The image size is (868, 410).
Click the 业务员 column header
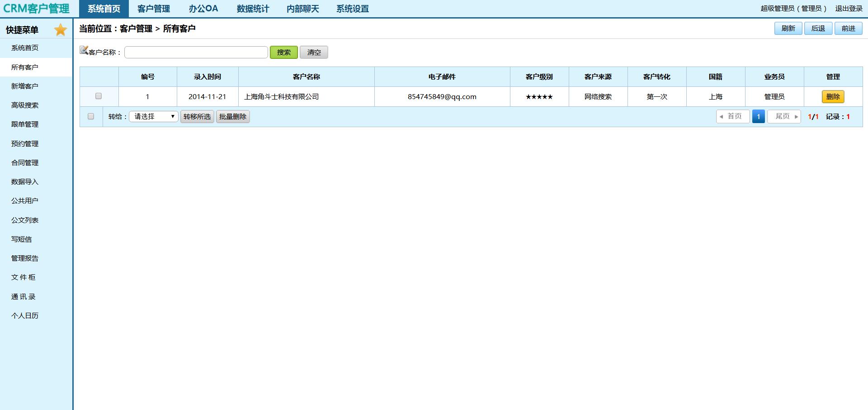point(774,77)
